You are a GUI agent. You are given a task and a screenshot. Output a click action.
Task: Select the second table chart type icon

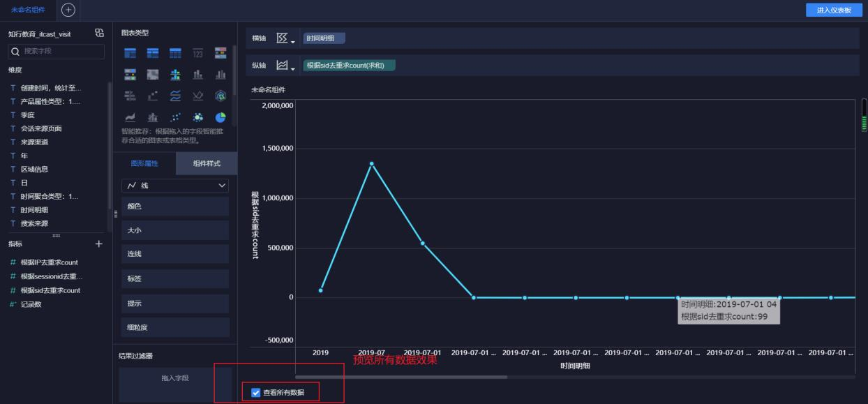point(153,53)
